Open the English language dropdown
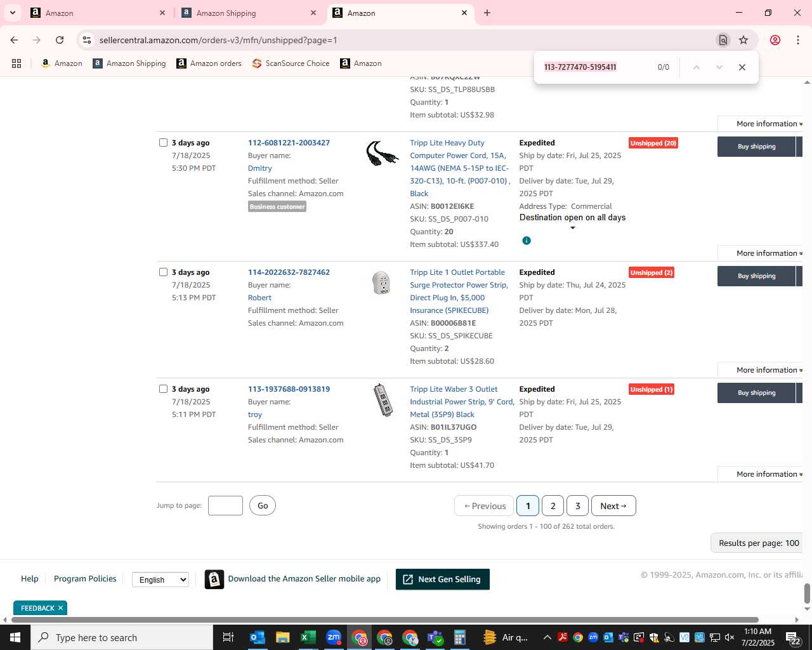 tap(160, 580)
